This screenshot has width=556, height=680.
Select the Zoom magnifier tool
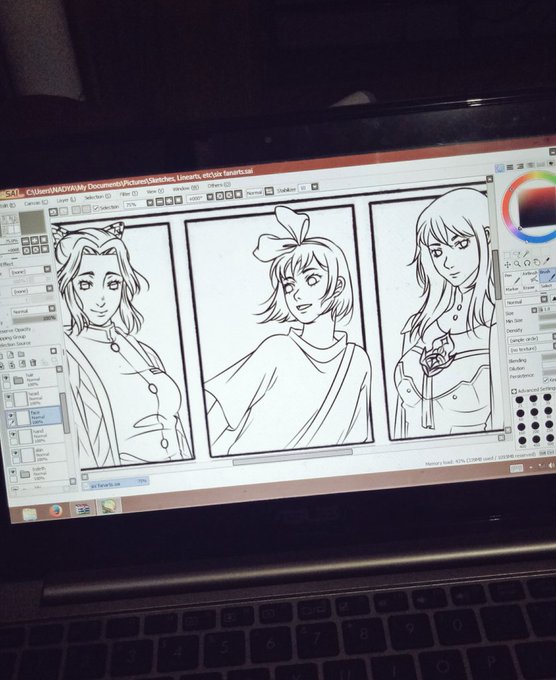[517, 264]
